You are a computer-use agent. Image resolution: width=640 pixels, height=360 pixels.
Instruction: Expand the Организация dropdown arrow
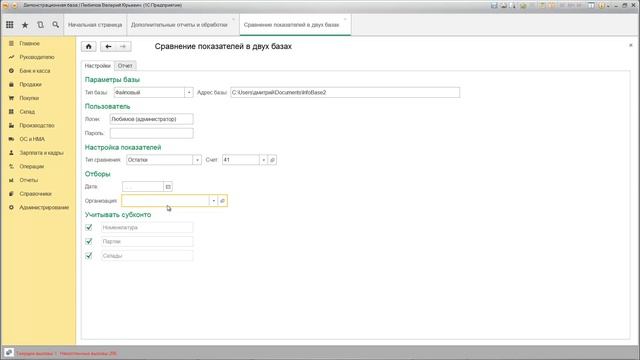pyautogui.click(x=213, y=201)
